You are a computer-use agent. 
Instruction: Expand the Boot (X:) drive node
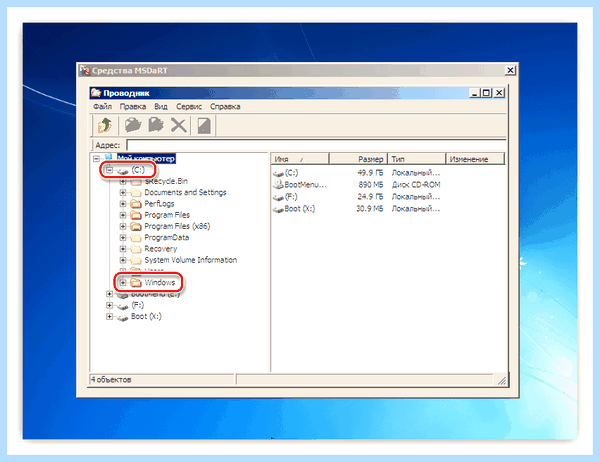click(x=109, y=317)
